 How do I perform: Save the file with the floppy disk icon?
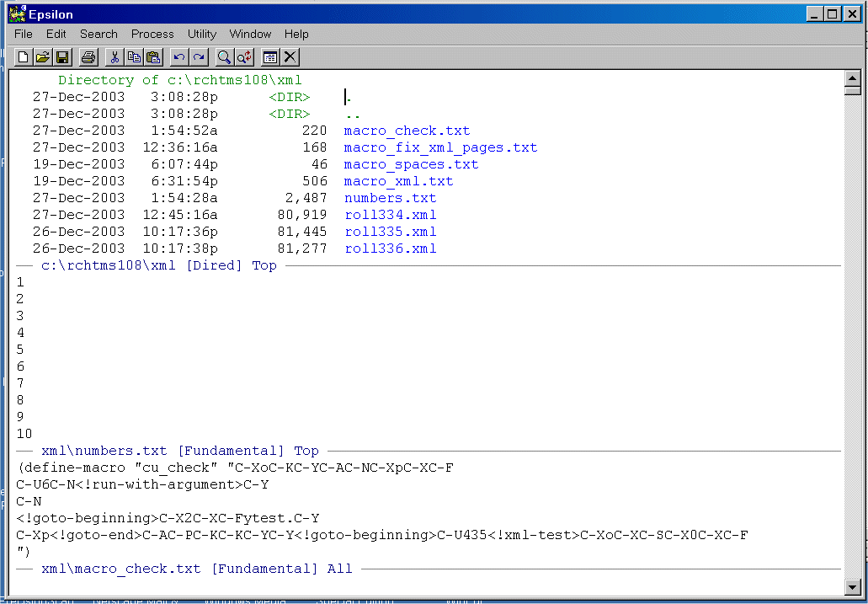point(61,57)
